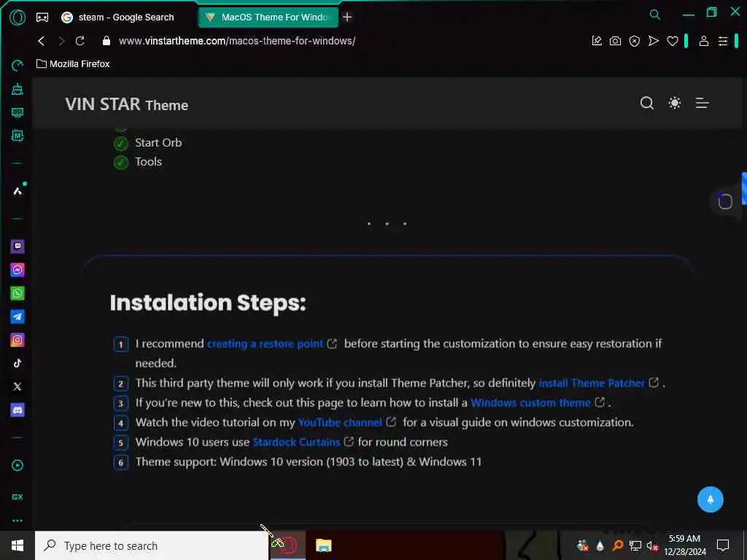Click the GX icon in sidebar
The width and height of the screenshot is (747, 560).
click(x=18, y=497)
